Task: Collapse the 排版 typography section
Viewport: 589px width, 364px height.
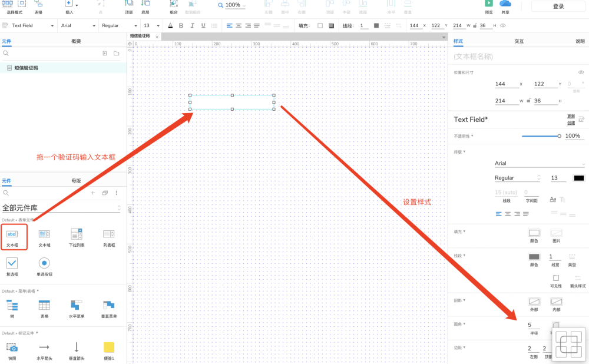Action: (459, 152)
